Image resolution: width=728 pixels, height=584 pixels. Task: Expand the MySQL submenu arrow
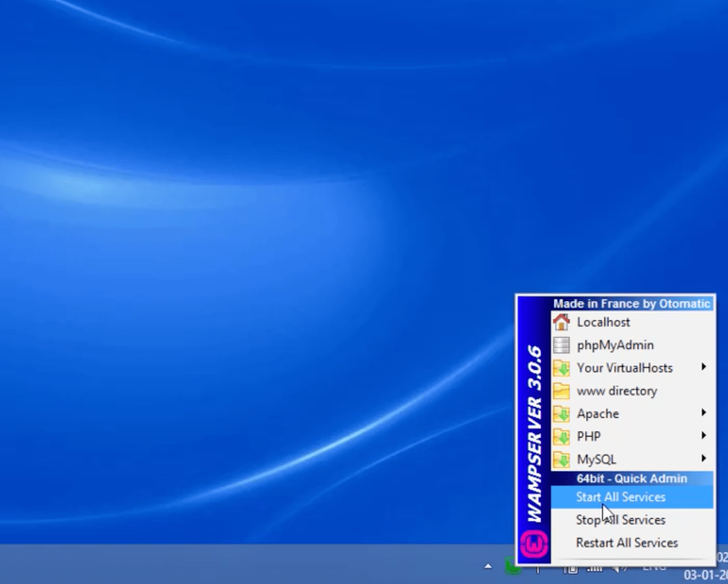click(704, 458)
